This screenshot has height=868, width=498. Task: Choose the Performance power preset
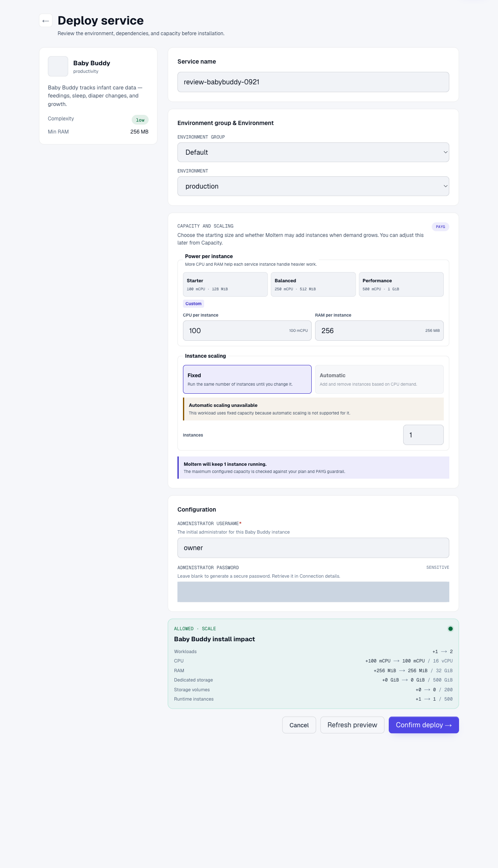tap(401, 284)
